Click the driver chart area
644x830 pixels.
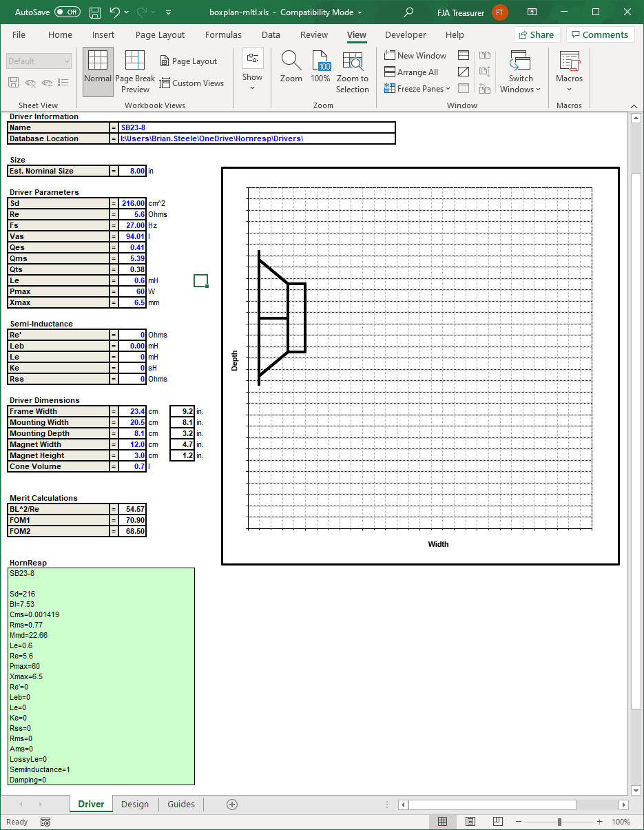[420, 366]
